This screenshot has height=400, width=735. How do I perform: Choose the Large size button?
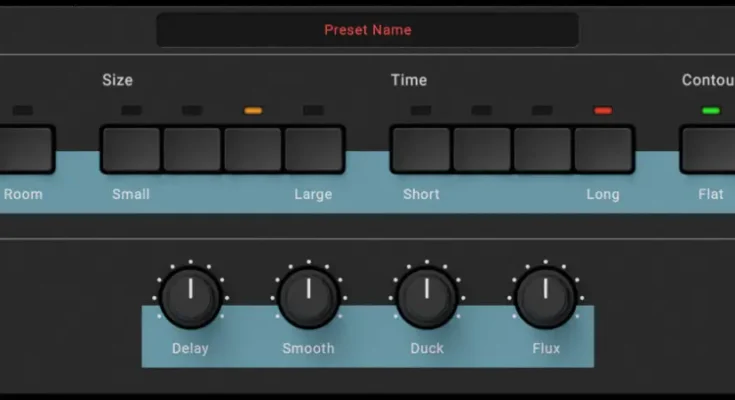point(314,150)
